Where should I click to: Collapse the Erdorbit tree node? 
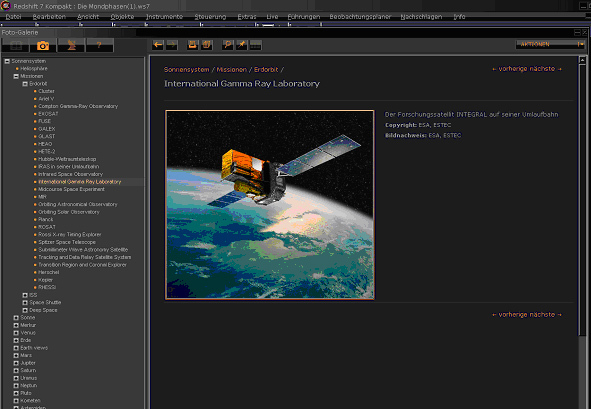[x=25, y=84]
